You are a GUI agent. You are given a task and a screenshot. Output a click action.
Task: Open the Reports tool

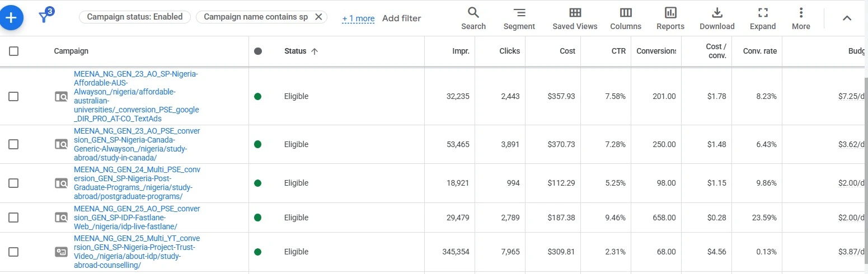(670, 18)
